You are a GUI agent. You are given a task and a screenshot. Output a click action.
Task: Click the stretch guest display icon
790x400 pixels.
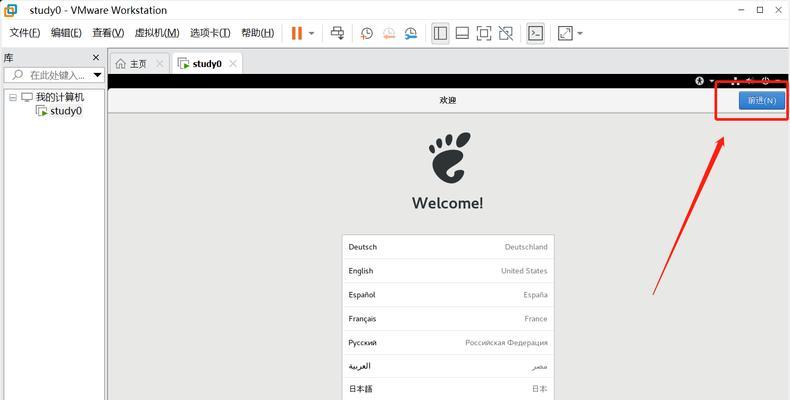tap(565, 33)
